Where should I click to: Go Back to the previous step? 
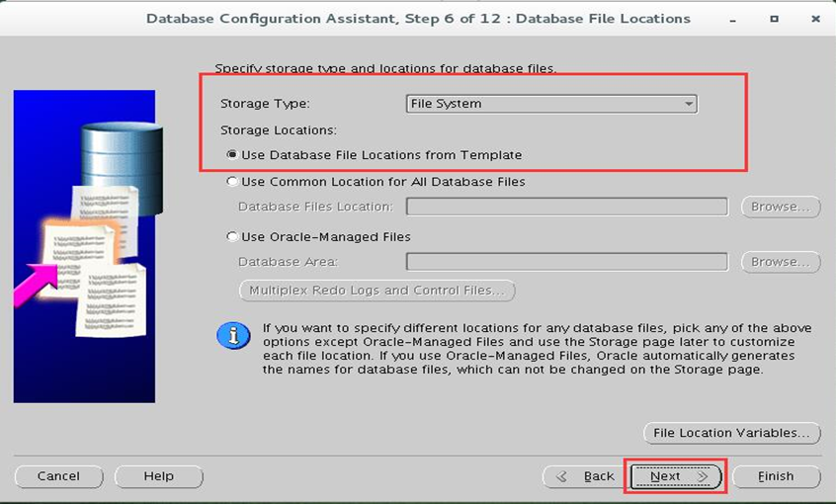585,476
